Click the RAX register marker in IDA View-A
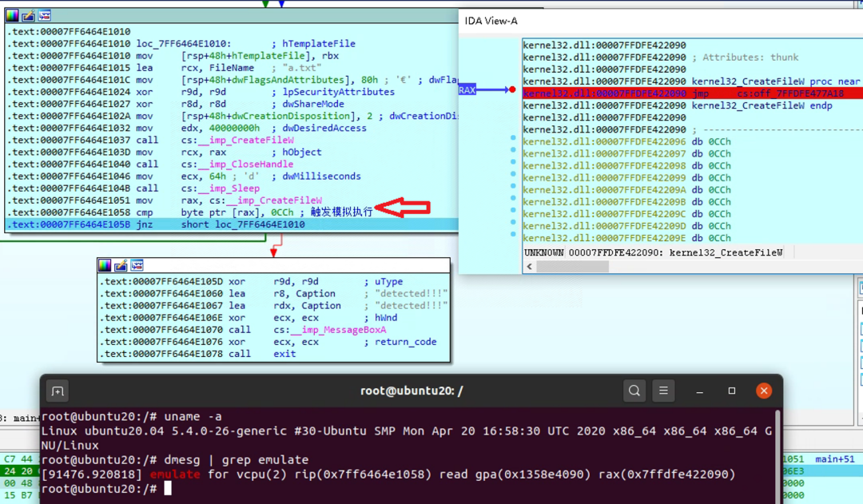 click(x=467, y=89)
